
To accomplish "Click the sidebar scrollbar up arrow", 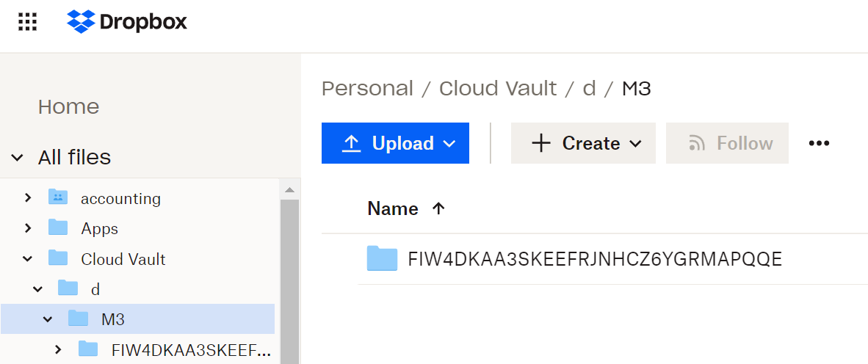I will pos(289,190).
